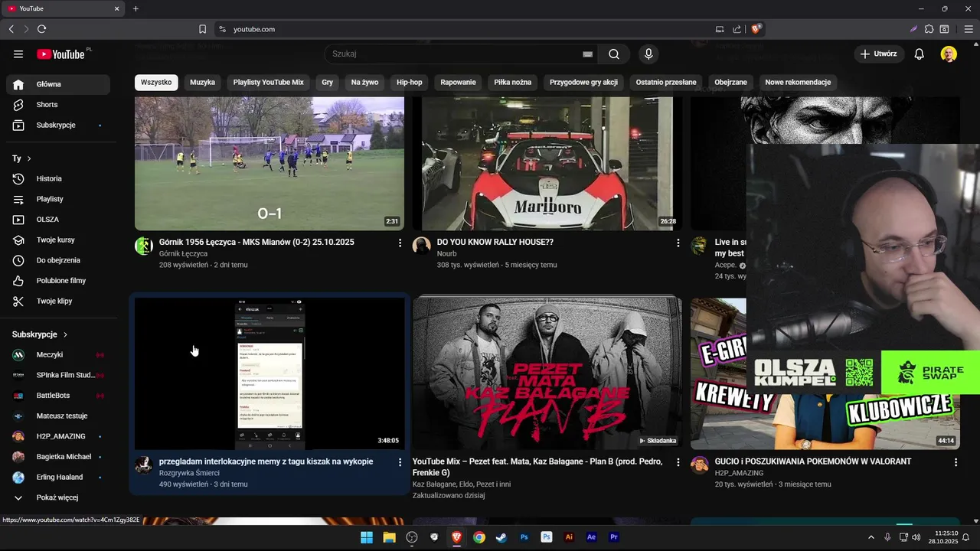Select the Piłka nożna filter chip
Screen dimensions: 980x551
(x=513, y=82)
